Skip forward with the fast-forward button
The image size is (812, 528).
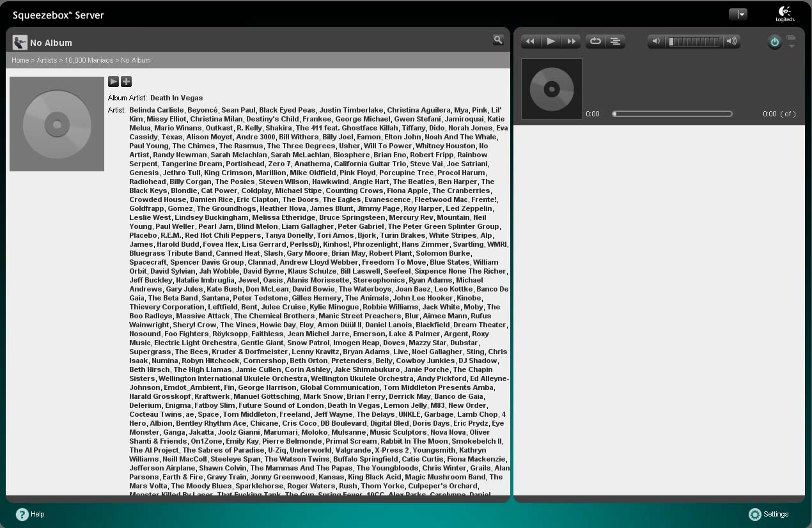tap(571, 42)
